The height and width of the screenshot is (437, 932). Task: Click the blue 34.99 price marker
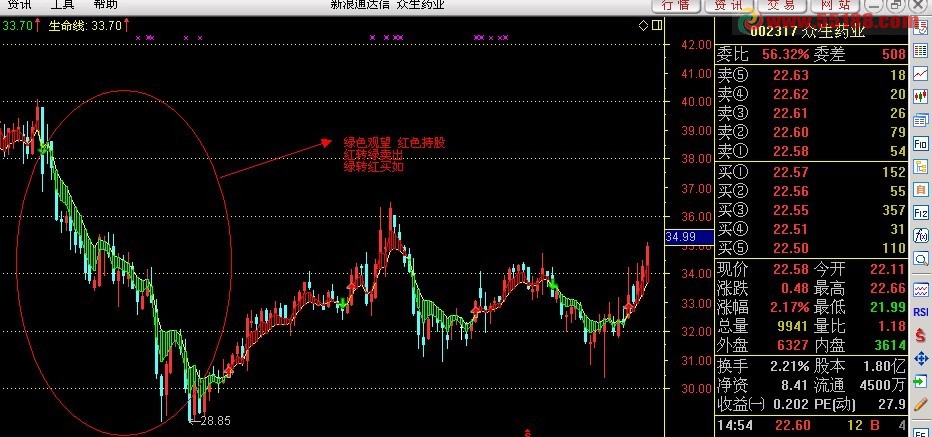(x=688, y=237)
